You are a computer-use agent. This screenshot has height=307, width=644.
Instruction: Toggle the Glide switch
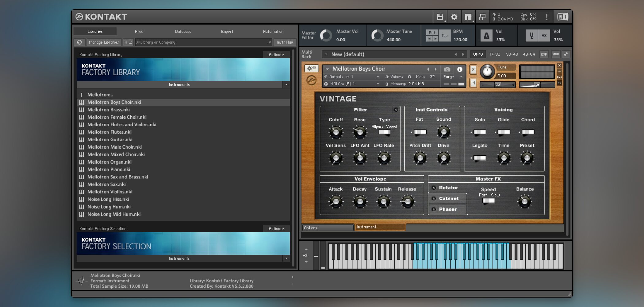click(x=504, y=132)
